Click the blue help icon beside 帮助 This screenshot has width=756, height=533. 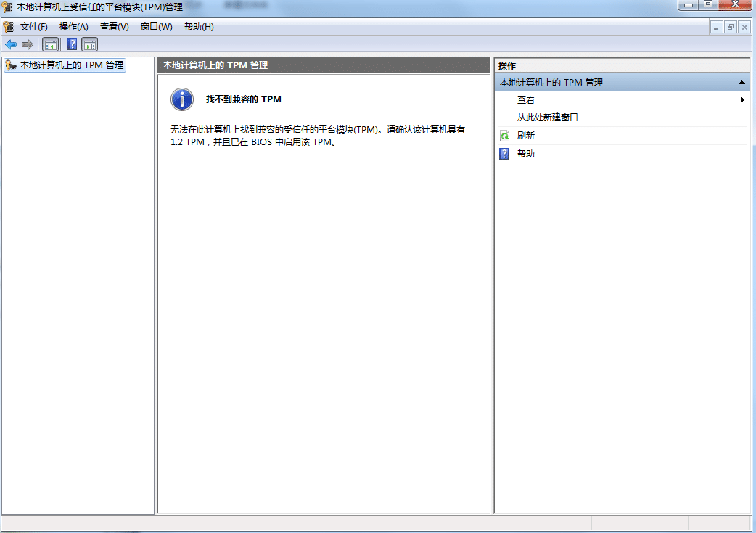click(x=504, y=153)
